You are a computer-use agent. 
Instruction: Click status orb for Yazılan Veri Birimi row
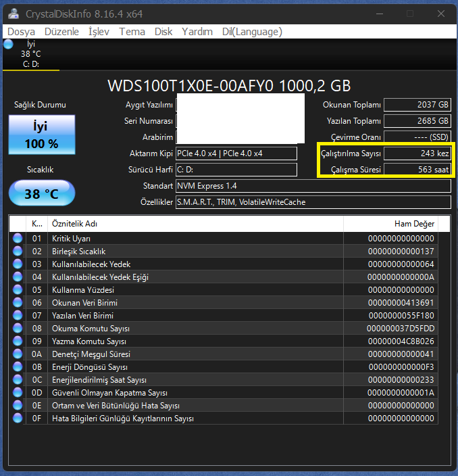coord(18,315)
